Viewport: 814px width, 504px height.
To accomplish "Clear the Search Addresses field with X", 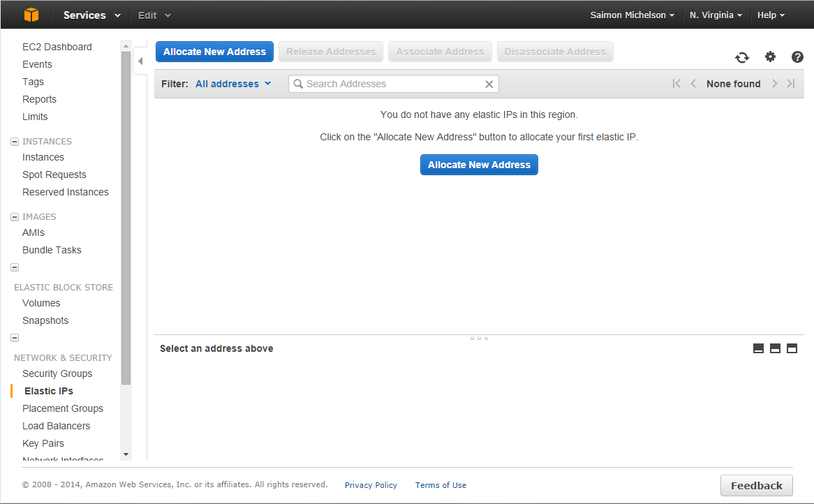I will tap(489, 84).
